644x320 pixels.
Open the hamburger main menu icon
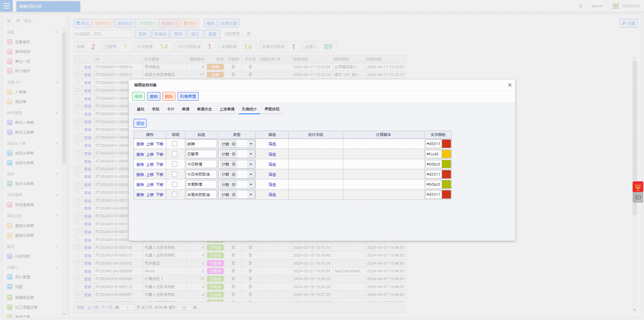[6, 6]
